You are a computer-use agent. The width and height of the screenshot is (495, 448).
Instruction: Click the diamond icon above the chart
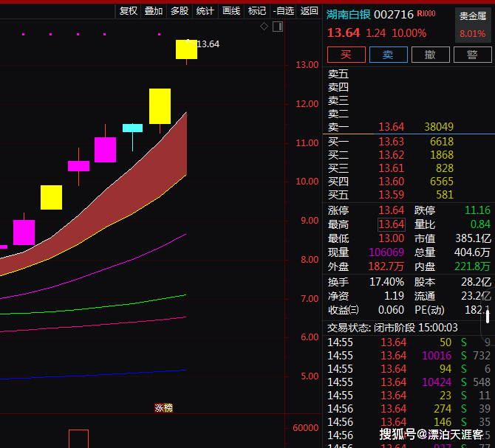click(x=264, y=27)
